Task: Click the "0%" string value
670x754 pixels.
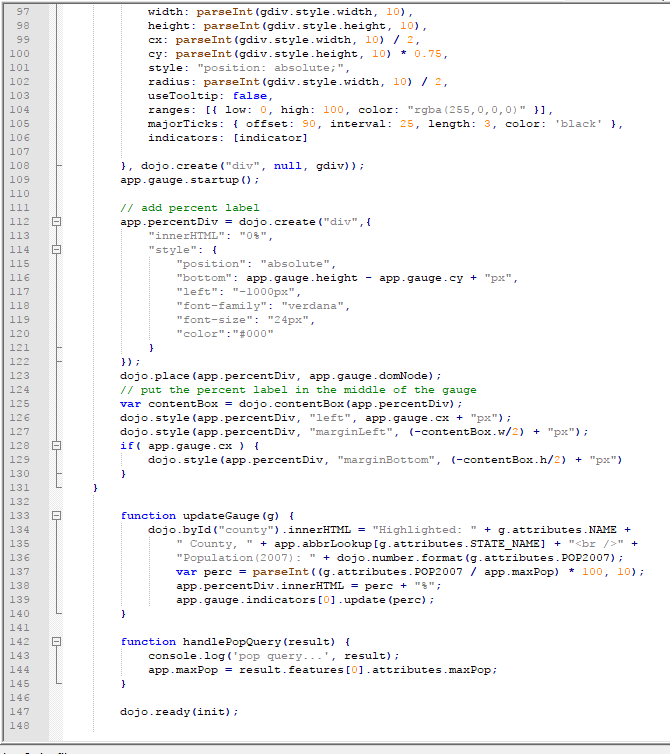Action: [253, 236]
